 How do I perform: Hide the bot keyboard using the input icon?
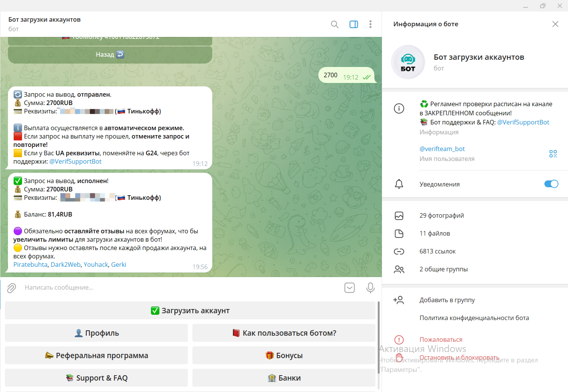[349, 288]
